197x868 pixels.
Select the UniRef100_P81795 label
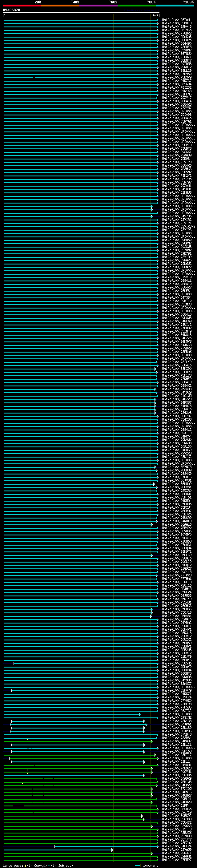[176, 179]
